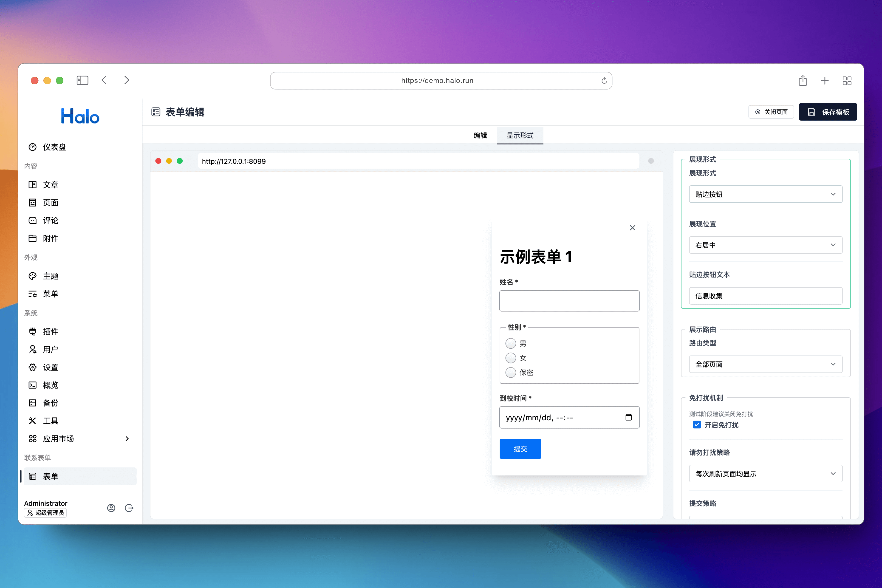Click the 用户 users icon
This screenshot has height=588, width=882.
point(33,349)
